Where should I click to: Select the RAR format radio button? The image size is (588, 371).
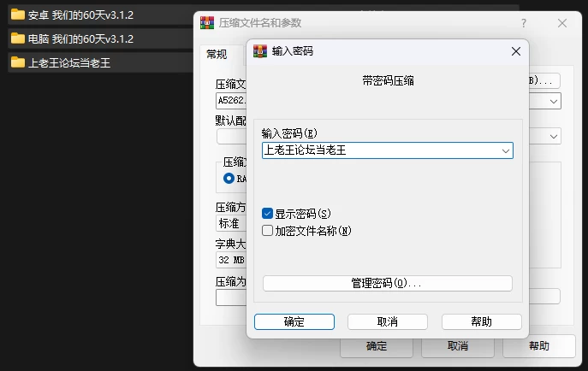(x=229, y=178)
